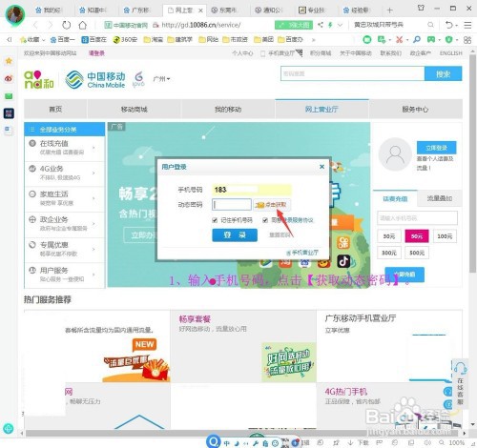Viewport: 477px width, 448px height.
Task: Click the 请登录 link in top bar
Action: pyautogui.click(x=96, y=53)
